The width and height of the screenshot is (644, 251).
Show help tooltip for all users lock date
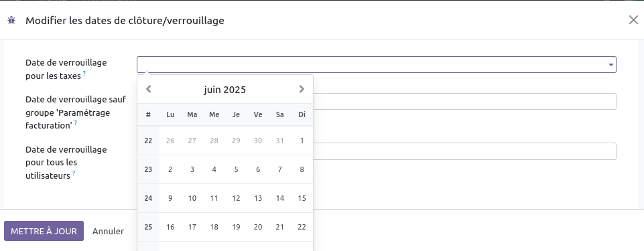[x=74, y=173]
